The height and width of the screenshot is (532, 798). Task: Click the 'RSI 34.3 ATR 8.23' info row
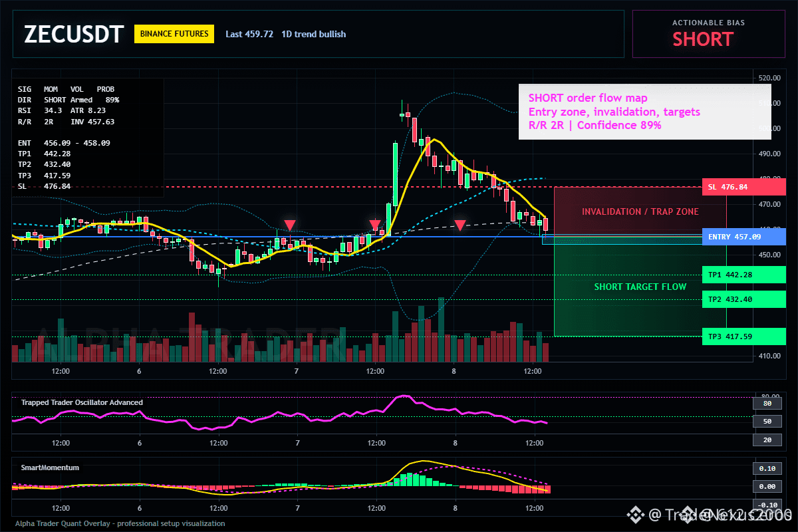[62, 110]
